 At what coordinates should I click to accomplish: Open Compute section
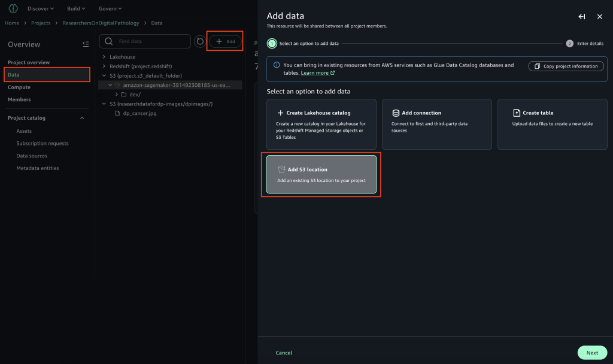tap(19, 87)
